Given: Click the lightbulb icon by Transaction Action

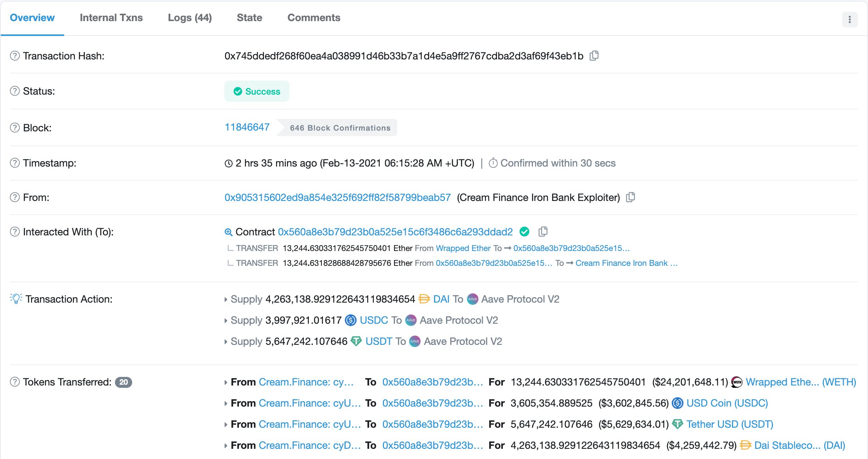Looking at the screenshot, I should (16, 299).
